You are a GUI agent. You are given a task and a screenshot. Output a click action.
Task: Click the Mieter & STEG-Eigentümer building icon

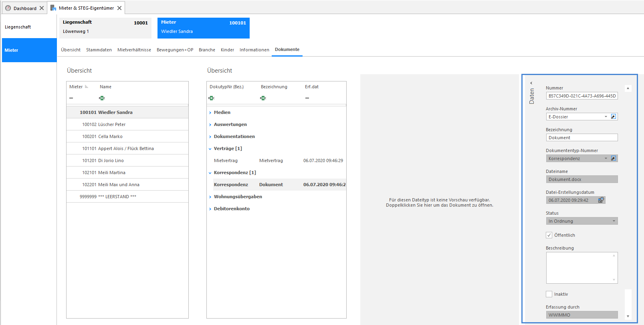(53, 8)
